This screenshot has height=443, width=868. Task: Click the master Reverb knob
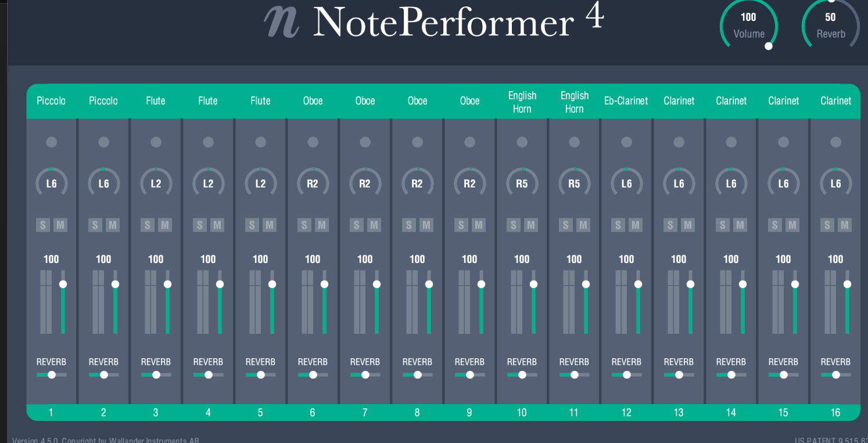pos(831,24)
